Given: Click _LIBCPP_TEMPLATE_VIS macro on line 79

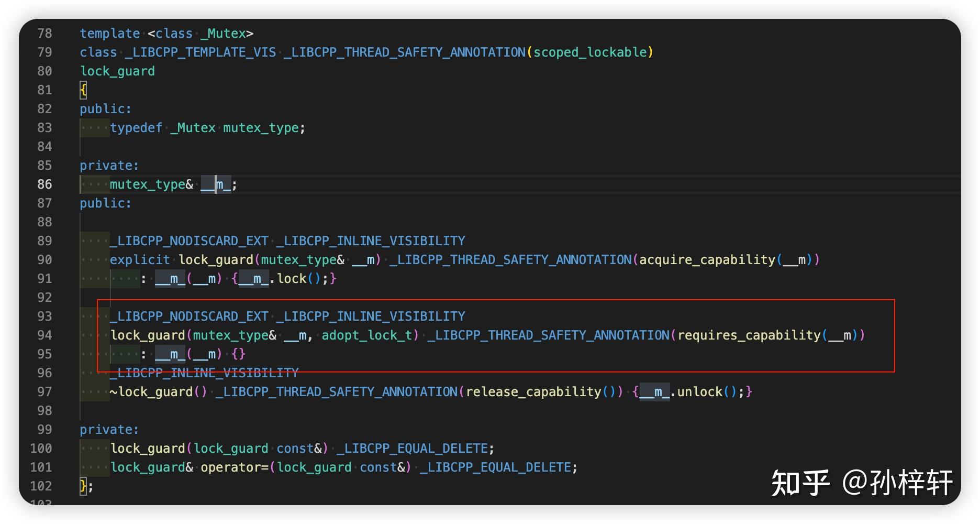Looking at the screenshot, I should click(201, 52).
